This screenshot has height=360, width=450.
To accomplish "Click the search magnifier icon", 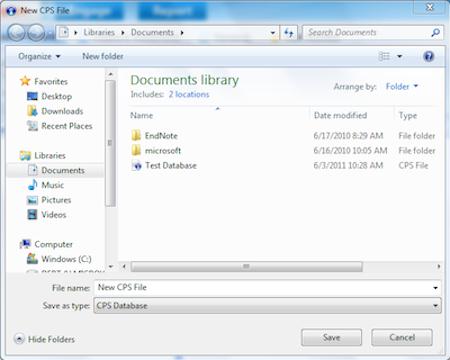I will click(435, 32).
